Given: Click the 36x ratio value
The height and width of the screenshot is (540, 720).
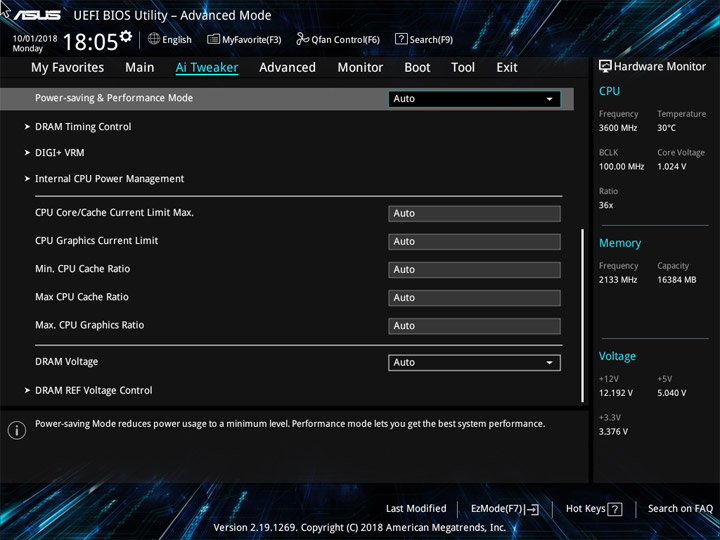Looking at the screenshot, I should click(x=606, y=205).
